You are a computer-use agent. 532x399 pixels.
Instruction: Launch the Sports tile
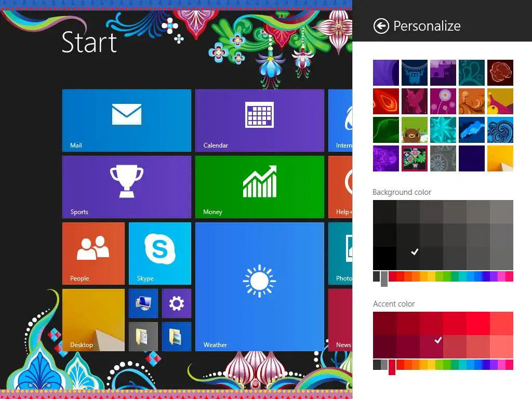tap(127, 187)
